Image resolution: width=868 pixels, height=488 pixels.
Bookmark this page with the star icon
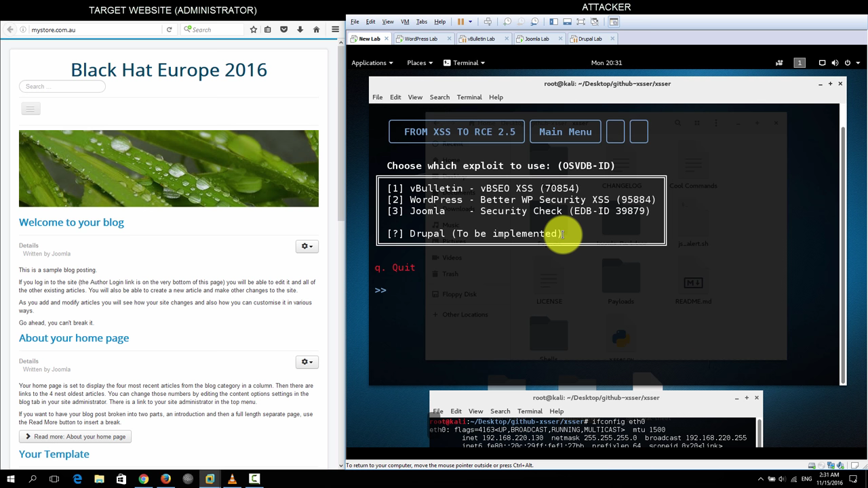pos(254,30)
